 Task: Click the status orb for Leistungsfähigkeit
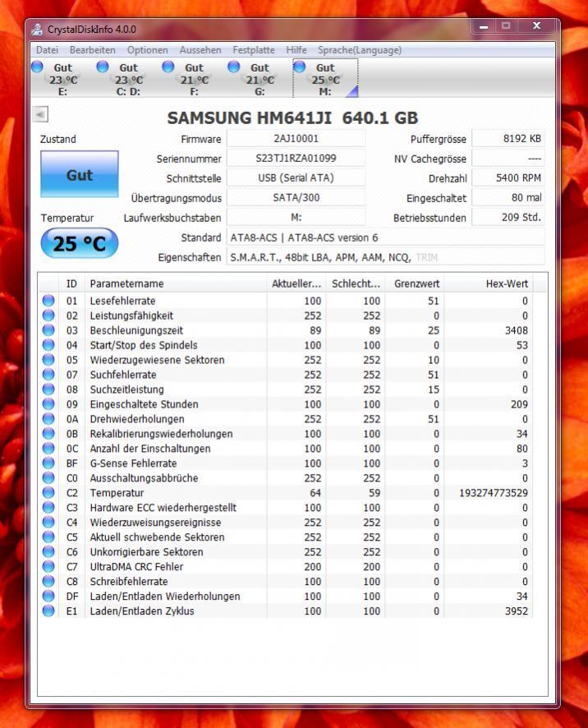48,316
